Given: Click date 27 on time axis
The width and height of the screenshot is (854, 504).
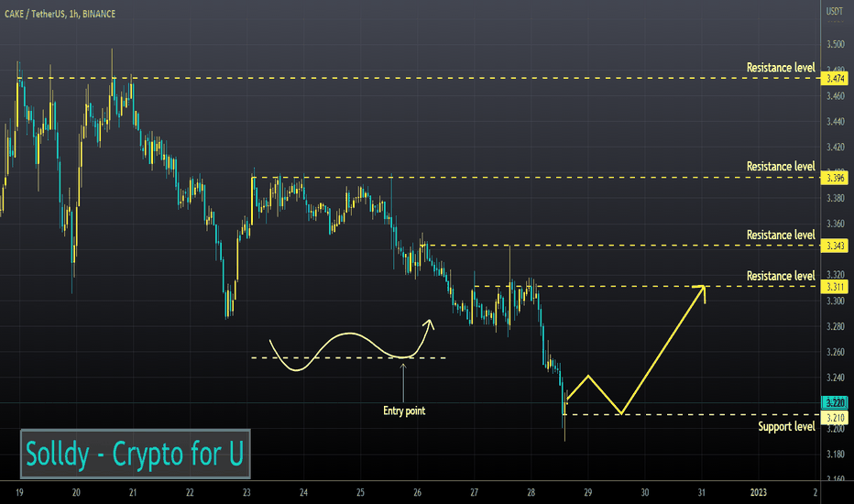Looking at the screenshot, I should (475, 493).
